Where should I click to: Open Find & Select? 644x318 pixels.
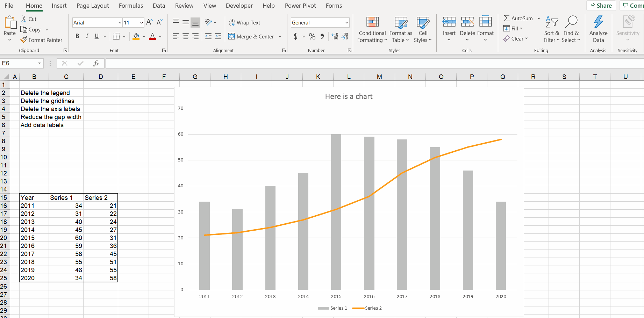coord(571,29)
